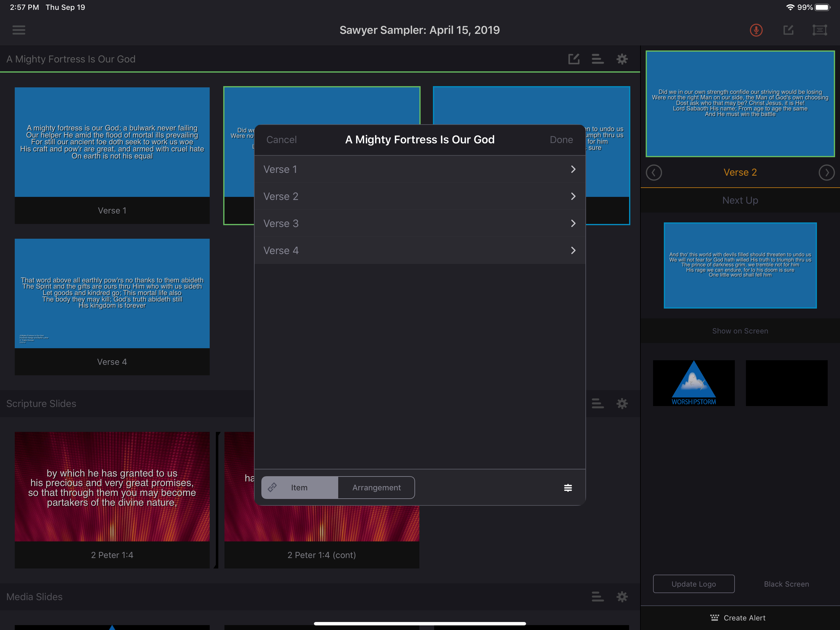Advance to next slide arrow
840x630 pixels.
pos(826,173)
